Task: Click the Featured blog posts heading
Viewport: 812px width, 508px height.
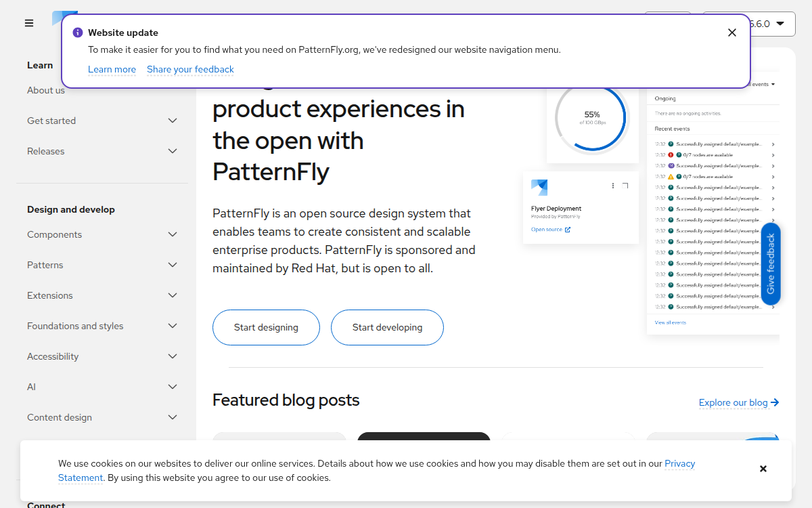Action: 286,400
